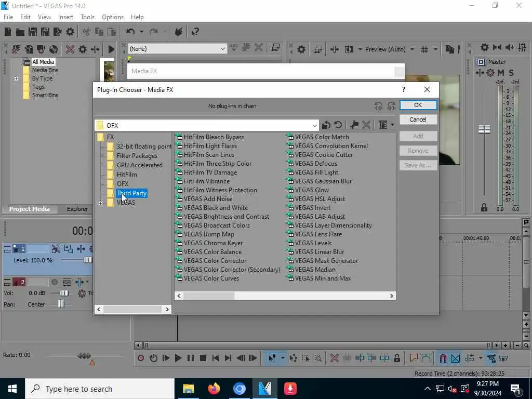The width and height of the screenshot is (532, 399).
Task: Toggle the Master fader lock icon
Action: click(x=484, y=208)
